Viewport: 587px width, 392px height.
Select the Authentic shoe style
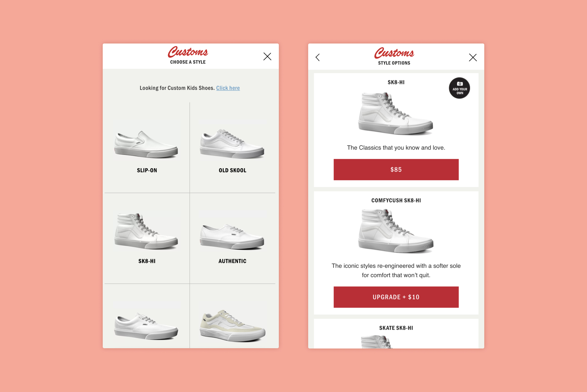pos(232,238)
